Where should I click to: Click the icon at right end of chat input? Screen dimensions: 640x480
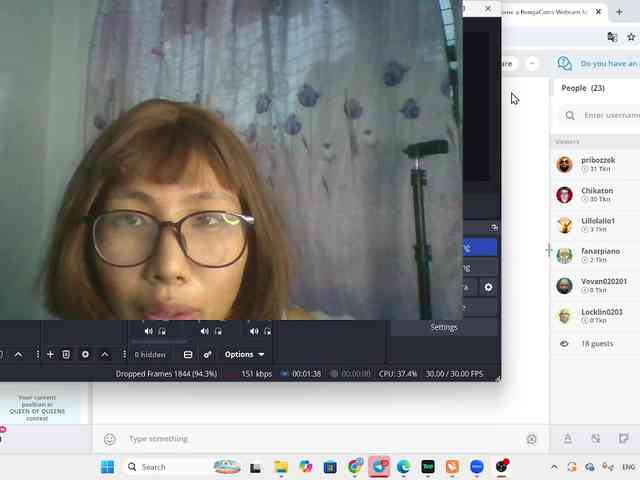(531, 439)
